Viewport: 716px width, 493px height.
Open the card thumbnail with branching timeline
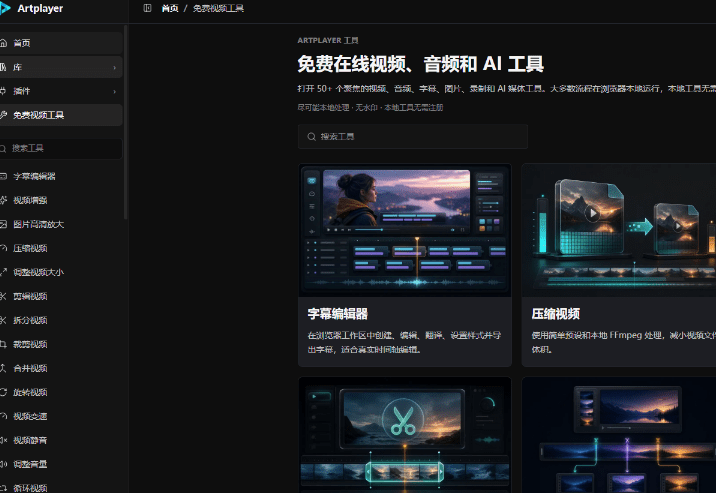[619, 435]
